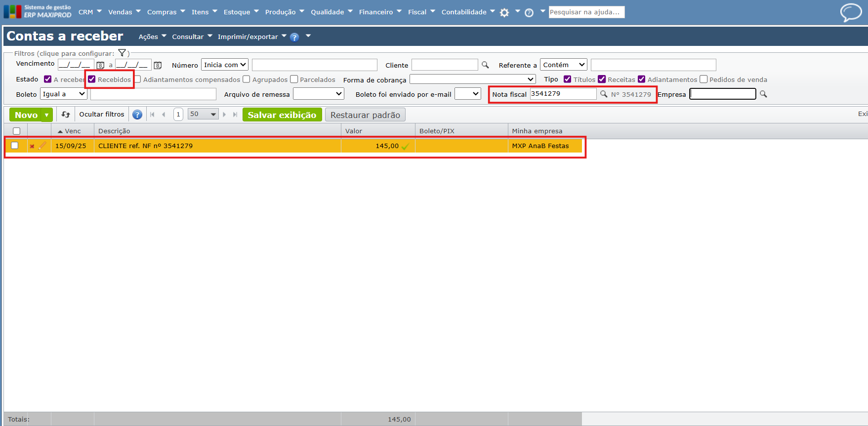The width and height of the screenshot is (868, 426).
Task: Go to first page of results
Action: click(x=152, y=115)
